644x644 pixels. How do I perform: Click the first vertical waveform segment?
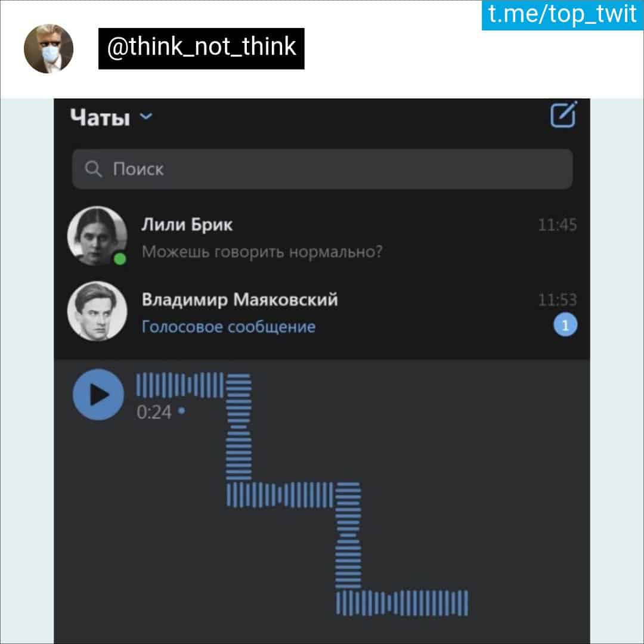coord(239,427)
